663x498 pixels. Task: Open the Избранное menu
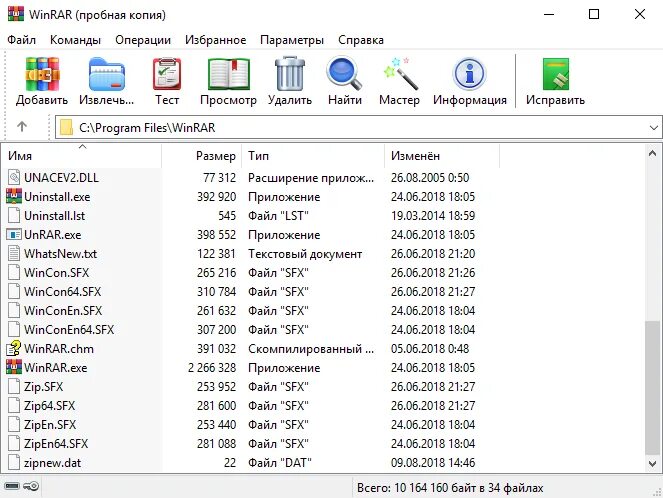pyautogui.click(x=216, y=40)
